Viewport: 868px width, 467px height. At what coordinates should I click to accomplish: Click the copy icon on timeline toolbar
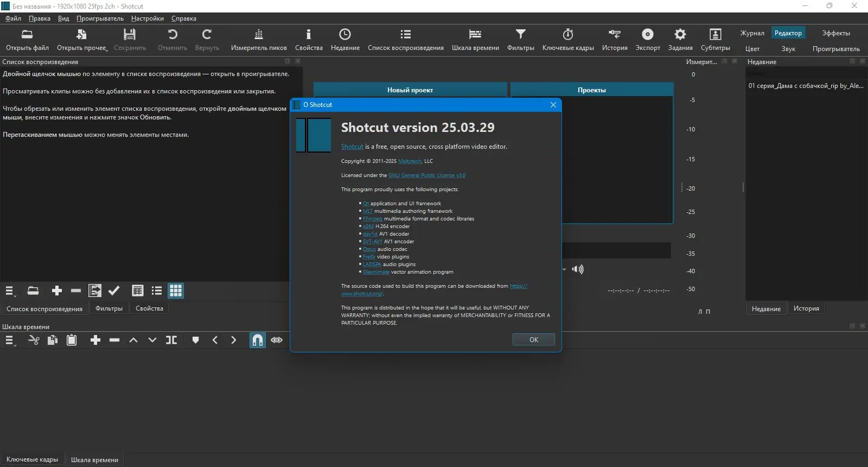53,340
